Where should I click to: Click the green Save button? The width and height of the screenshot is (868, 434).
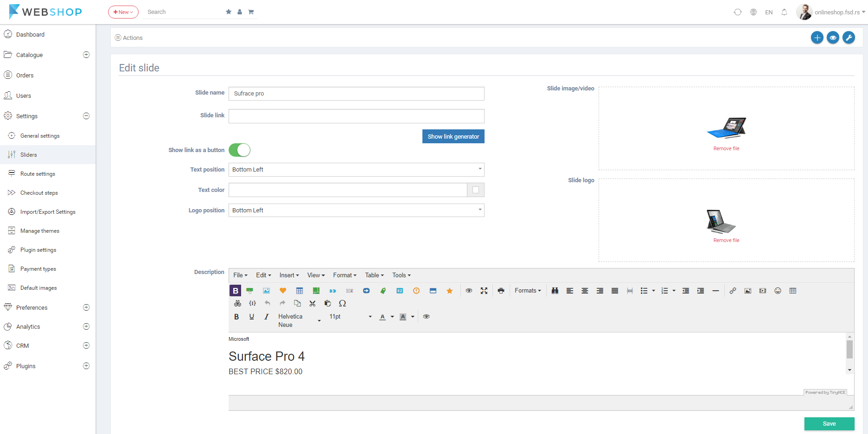point(829,424)
